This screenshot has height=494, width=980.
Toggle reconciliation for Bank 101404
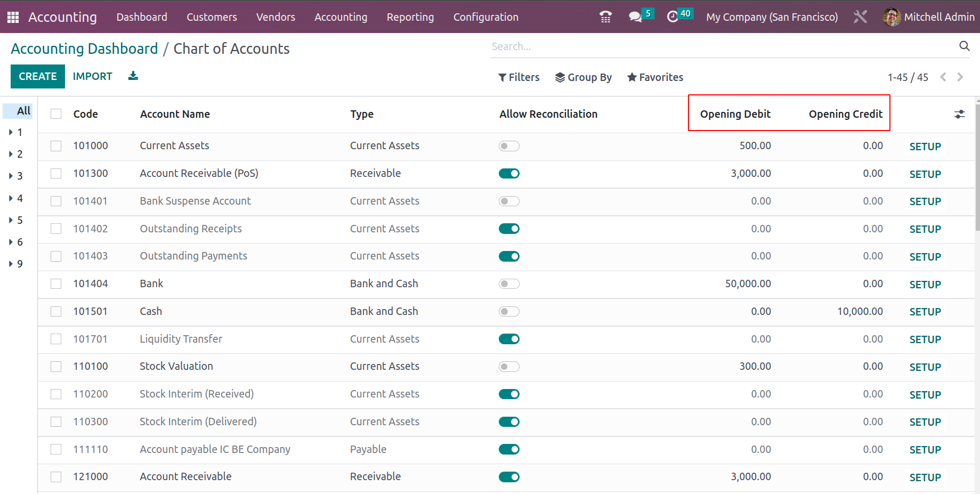509,284
